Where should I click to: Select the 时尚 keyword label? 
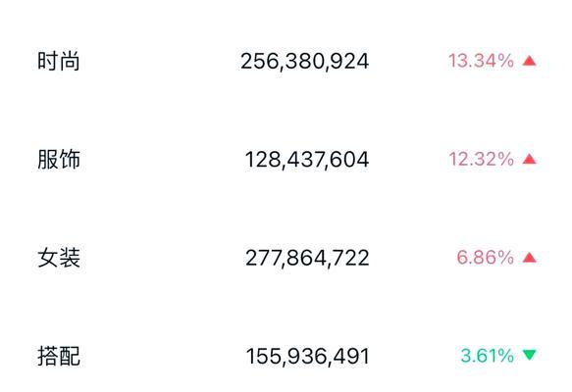tap(59, 61)
